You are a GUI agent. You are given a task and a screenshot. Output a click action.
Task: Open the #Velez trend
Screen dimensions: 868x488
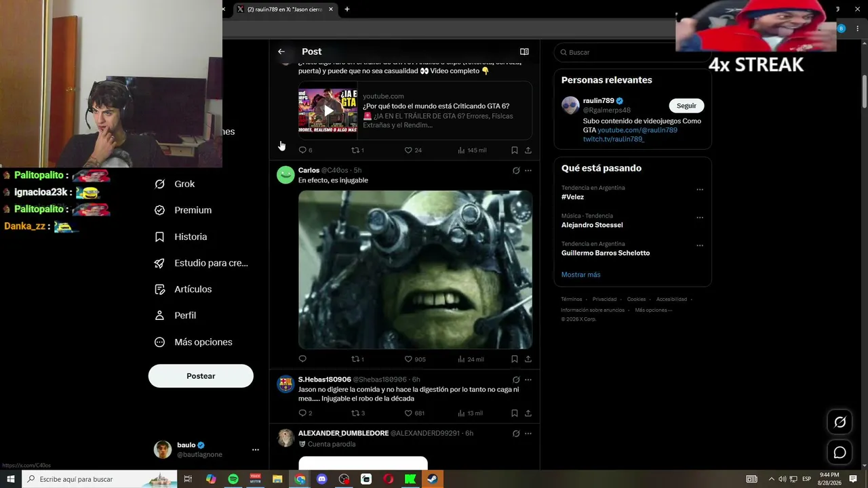tap(572, 197)
